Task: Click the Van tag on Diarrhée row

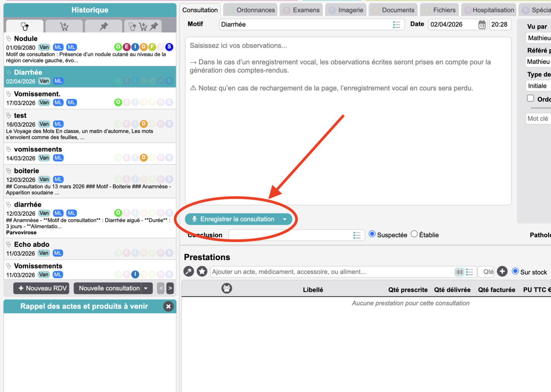Action: (x=44, y=81)
